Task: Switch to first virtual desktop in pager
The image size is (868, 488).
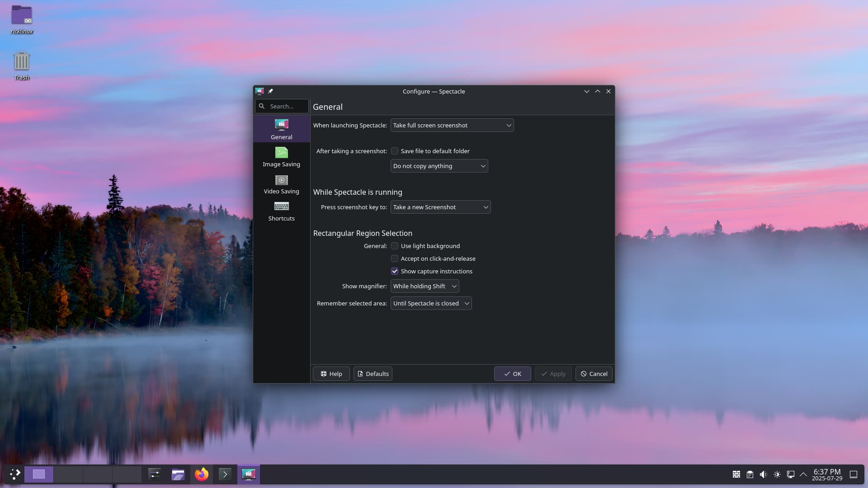Action: coord(39,474)
